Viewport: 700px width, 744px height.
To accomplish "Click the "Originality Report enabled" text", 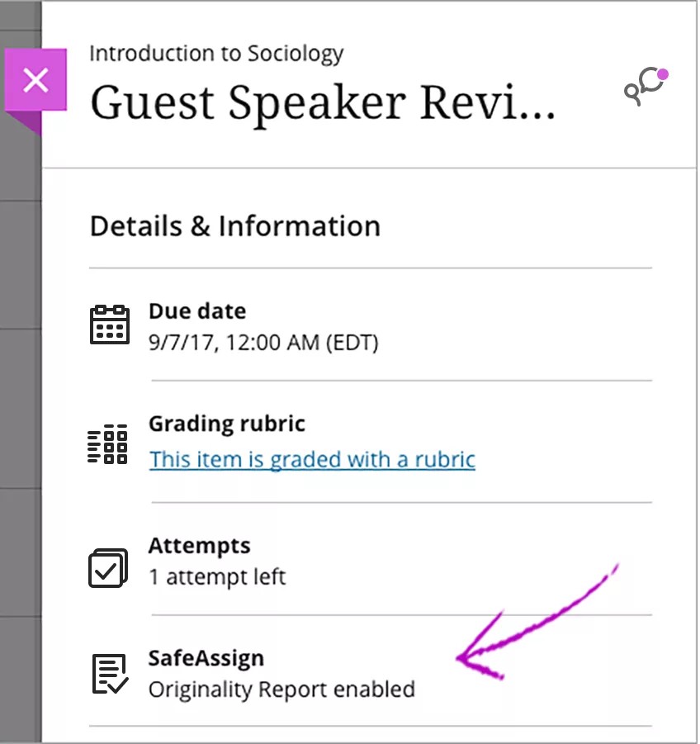I will pyautogui.click(x=281, y=689).
